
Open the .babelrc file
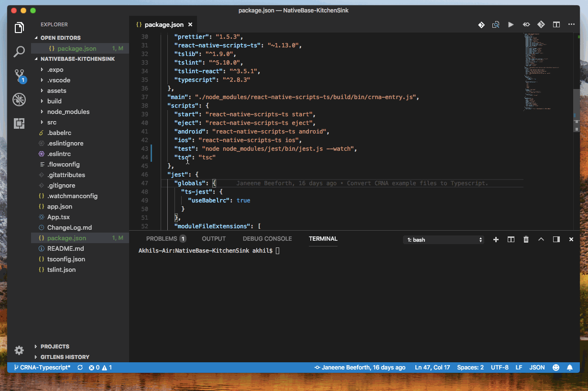coord(80,133)
